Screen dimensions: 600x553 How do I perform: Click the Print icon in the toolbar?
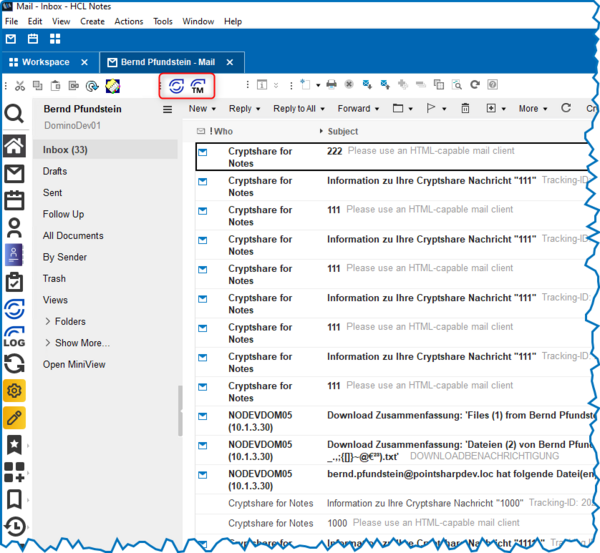(331, 86)
